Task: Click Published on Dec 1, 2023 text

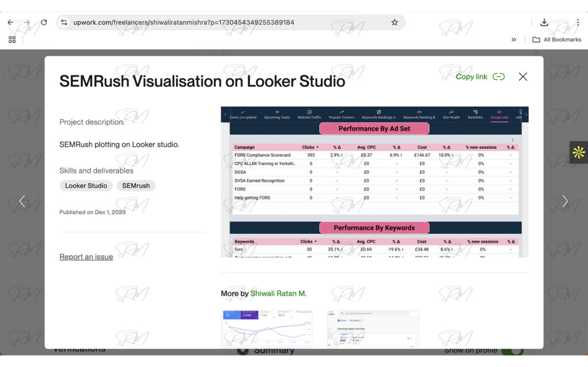Action: [x=92, y=212]
